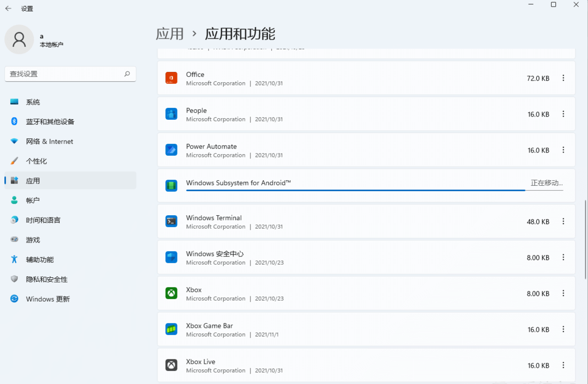Click the Office app icon
Viewport: 588px width, 384px height.
point(171,78)
